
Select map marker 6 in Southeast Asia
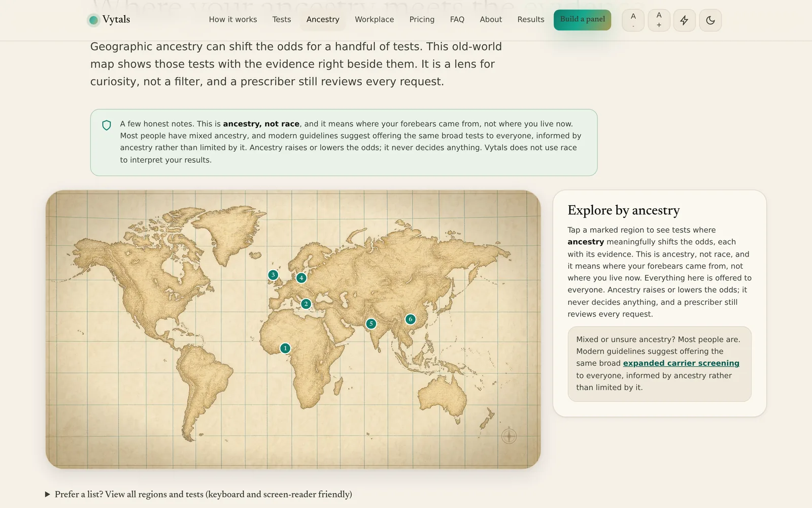tap(410, 319)
